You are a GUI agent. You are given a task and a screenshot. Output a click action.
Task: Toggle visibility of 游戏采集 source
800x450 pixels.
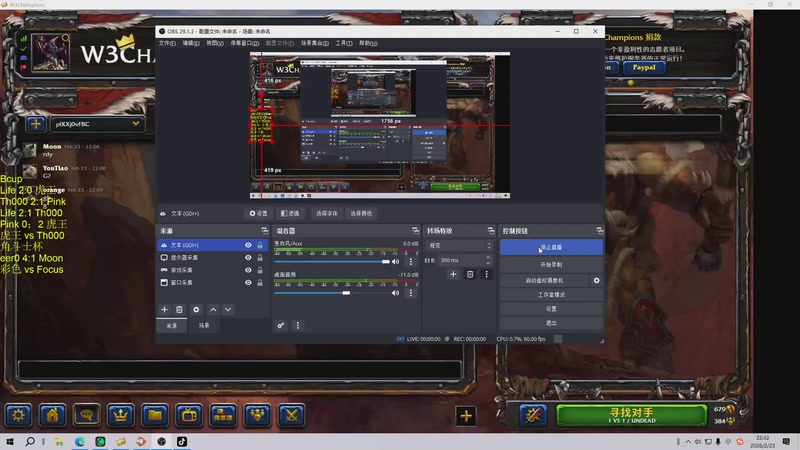[x=248, y=270]
